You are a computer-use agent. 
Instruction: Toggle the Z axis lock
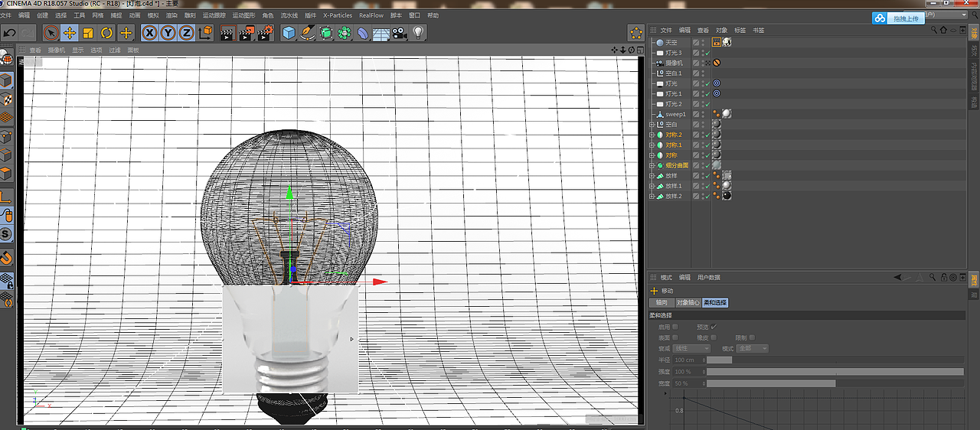click(187, 33)
